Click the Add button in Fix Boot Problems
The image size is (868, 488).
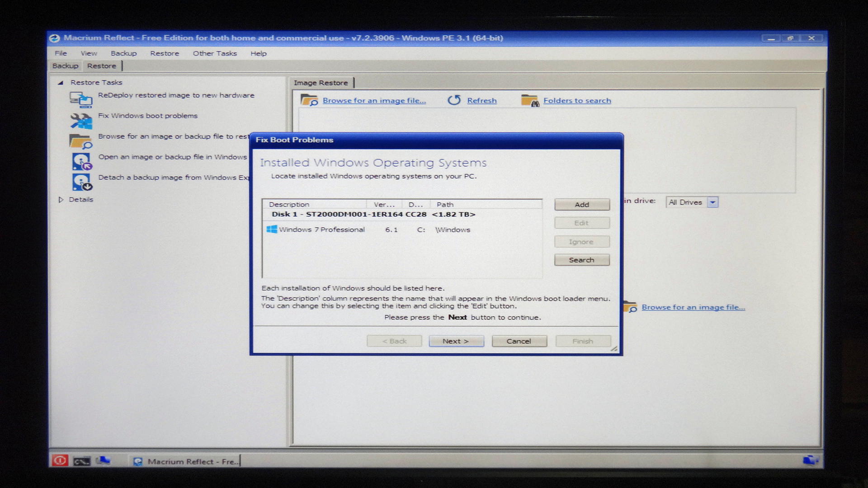click(582, 205)
